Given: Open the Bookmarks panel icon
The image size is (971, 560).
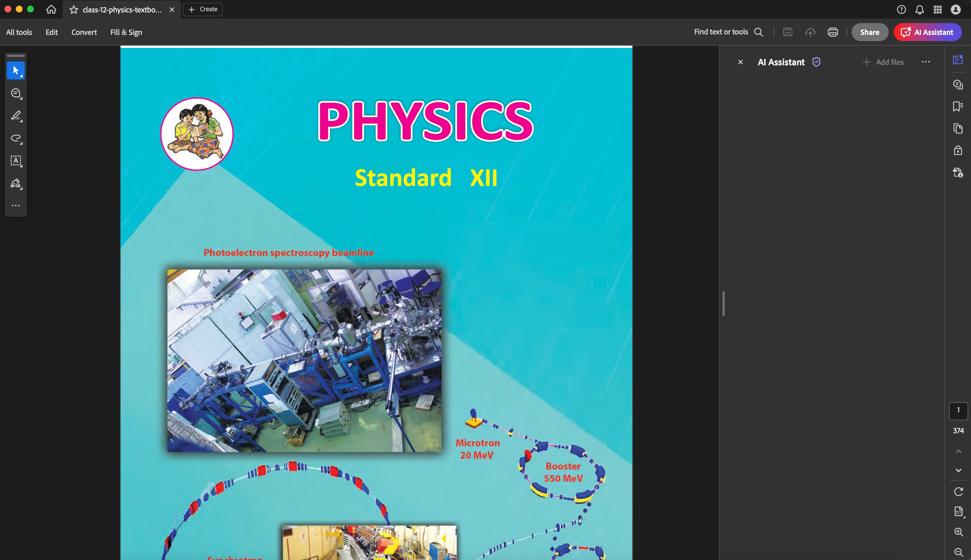Looking at the screenshot, I should [x=957, y=106].
